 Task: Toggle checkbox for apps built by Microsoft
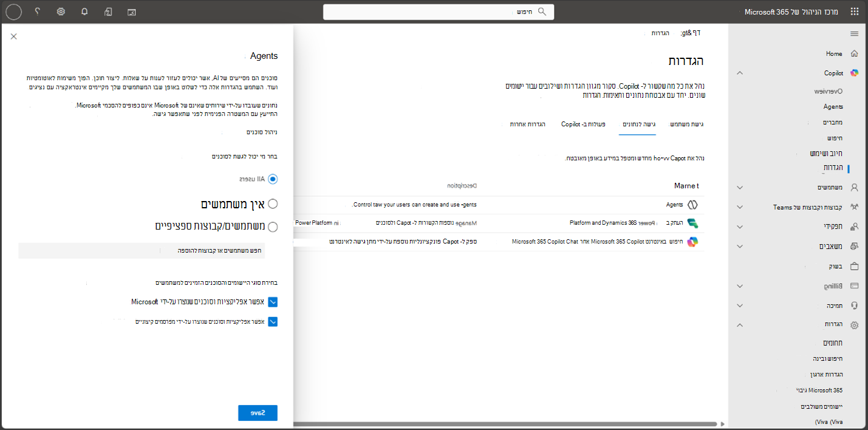pos(273,302)
